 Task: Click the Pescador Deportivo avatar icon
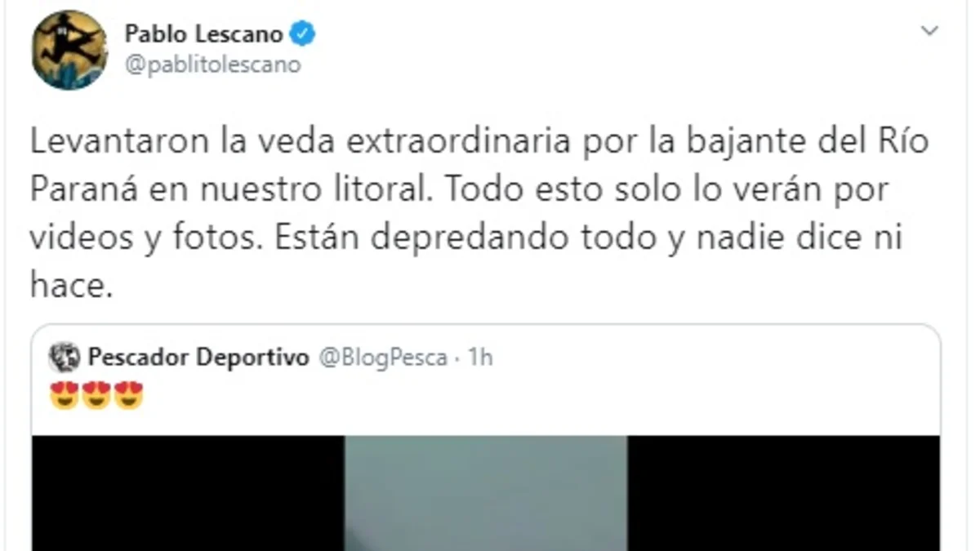tap(65, 358)
